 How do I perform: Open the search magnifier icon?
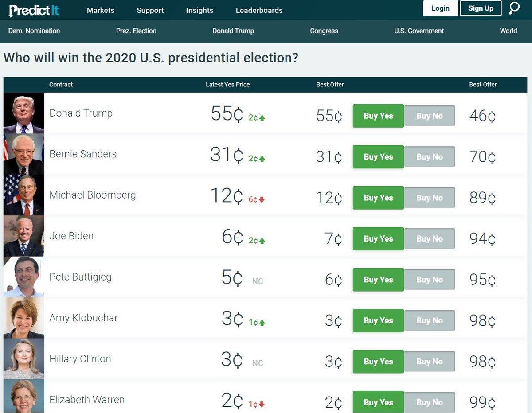[x=514, y=8]
